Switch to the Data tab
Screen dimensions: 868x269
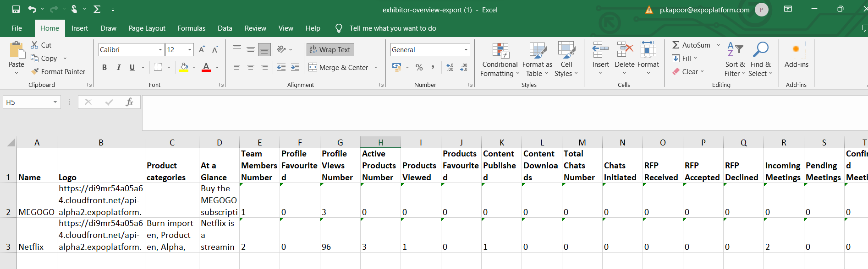(225, 28)
